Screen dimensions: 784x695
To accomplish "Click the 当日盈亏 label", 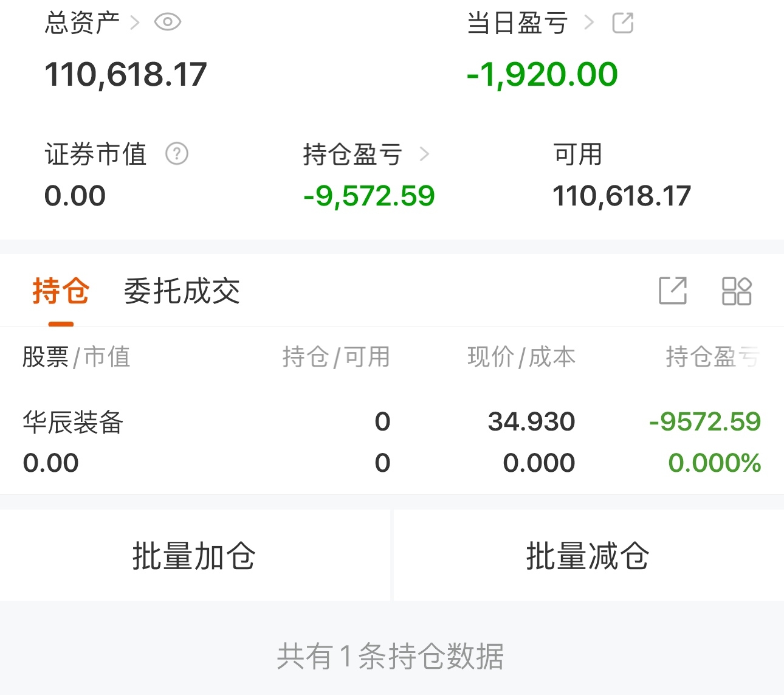I will (517, 23).
